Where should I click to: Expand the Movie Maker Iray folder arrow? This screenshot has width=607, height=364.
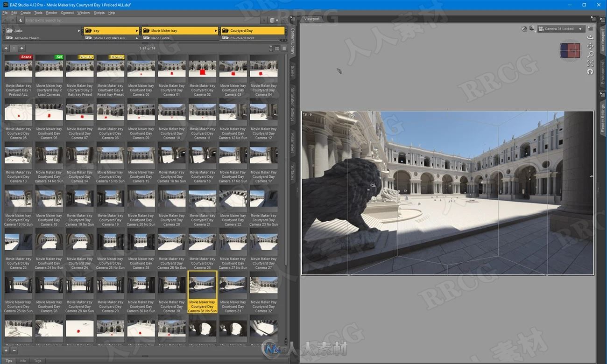click(216, 31)
